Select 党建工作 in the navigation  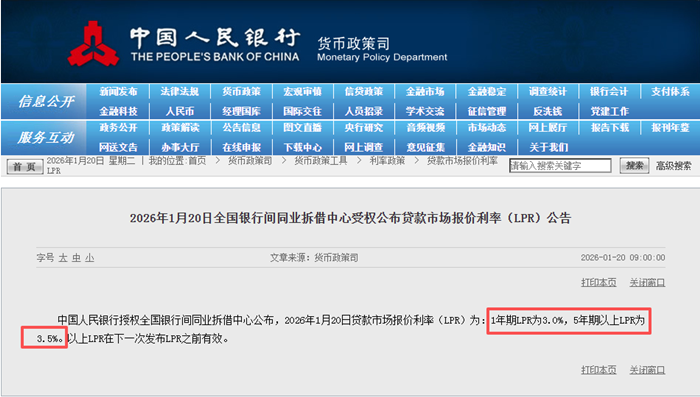coord(609,111)
